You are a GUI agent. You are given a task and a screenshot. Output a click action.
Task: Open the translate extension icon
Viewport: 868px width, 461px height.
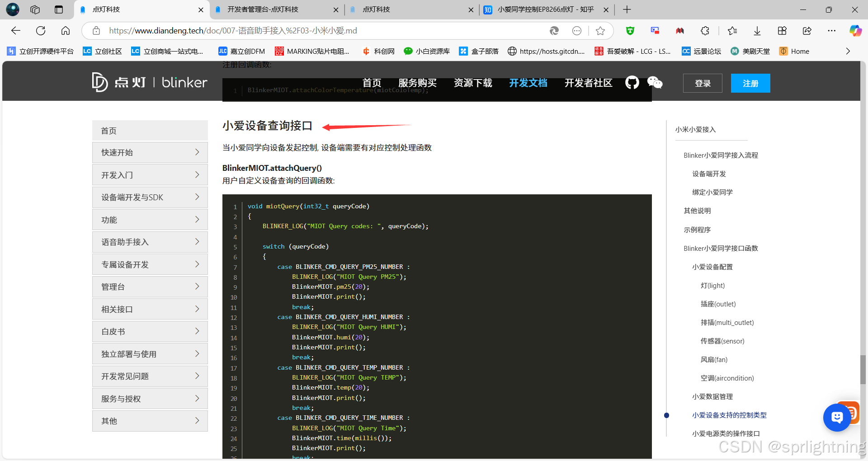click(x=655, y=31)
